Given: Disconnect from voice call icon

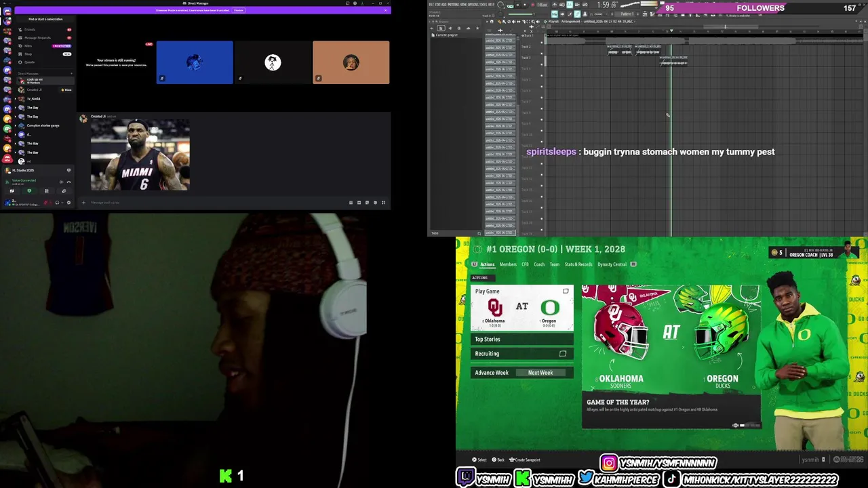Looking at the screenshot, I should tap(68, 182).
